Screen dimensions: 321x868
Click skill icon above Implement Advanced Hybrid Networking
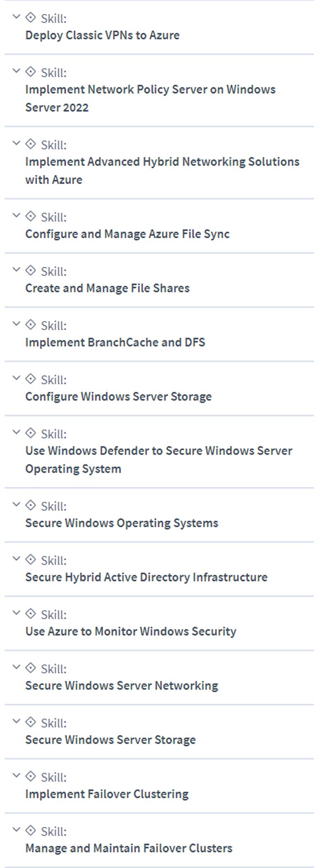(30, 144)
